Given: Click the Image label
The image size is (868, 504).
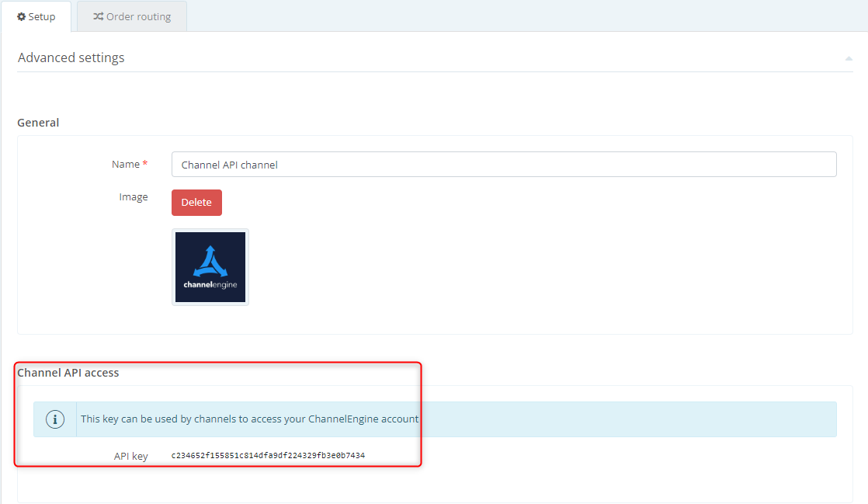Looking at the screenshot, I should tap(133, 197).
